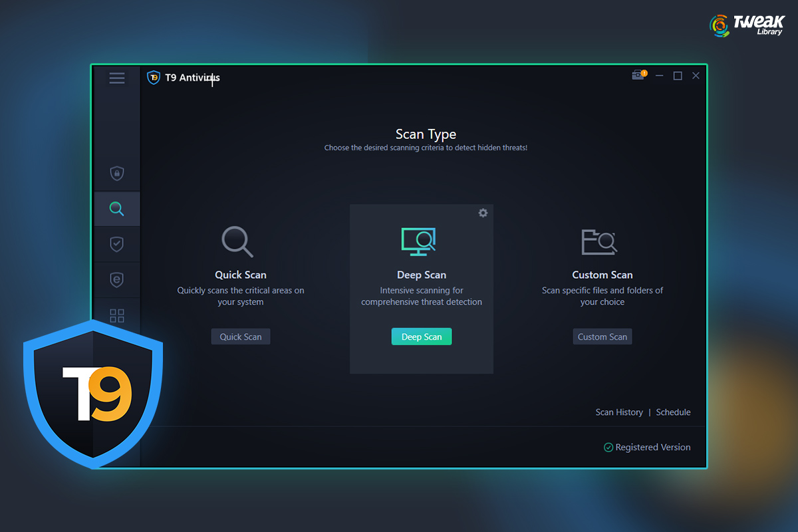
Task: Click the Registered Version label
Action: (653, 447)
